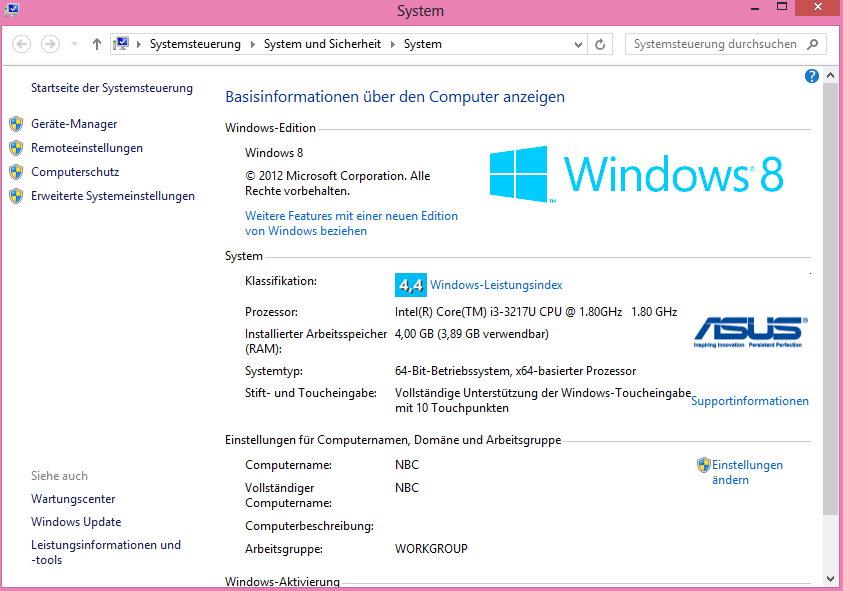Follow the Weitere Features mit einer neuen Edition link
843x591 pixels.
click(352, 223)
